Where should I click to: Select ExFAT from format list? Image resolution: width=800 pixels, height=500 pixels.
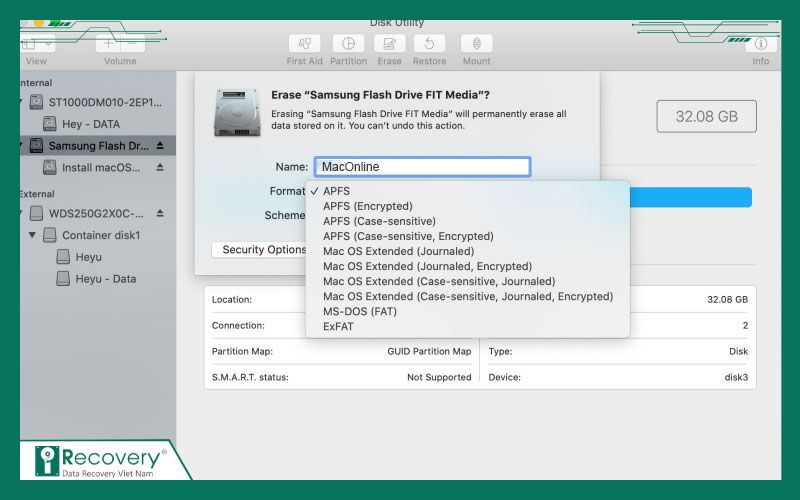(338, 326)
